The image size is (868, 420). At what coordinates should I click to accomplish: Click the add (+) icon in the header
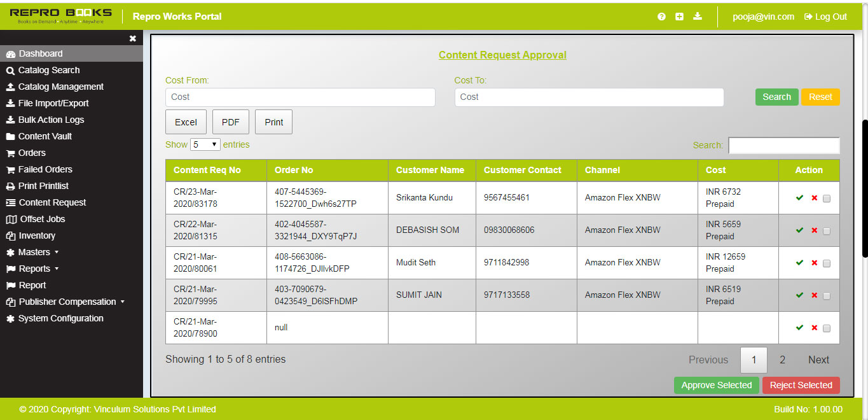679,17
